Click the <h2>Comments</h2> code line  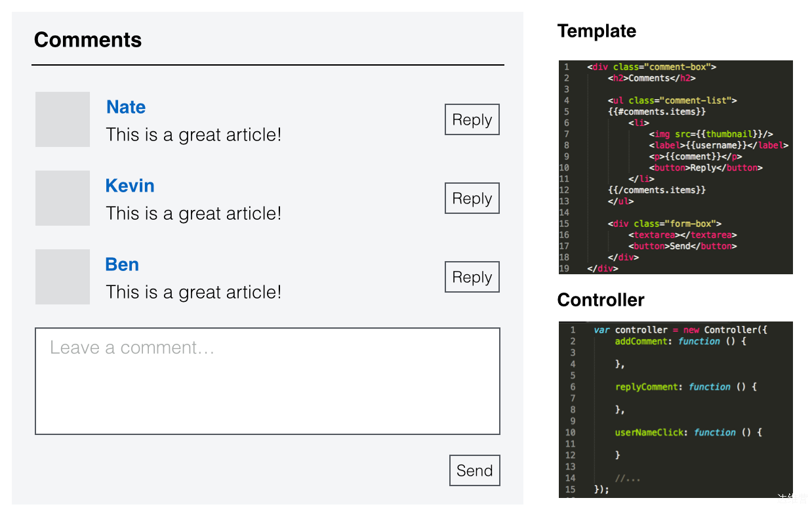click(x=651, y=78)
